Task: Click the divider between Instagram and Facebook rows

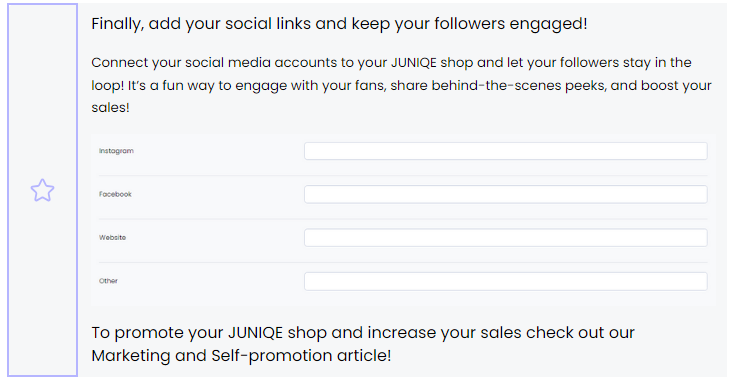Action: click(x=403, y=175)
